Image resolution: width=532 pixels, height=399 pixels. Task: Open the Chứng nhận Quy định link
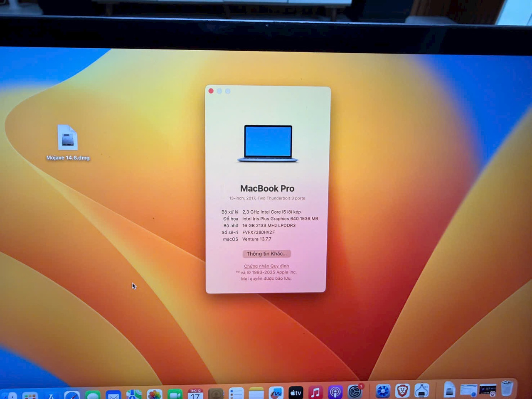266,266
